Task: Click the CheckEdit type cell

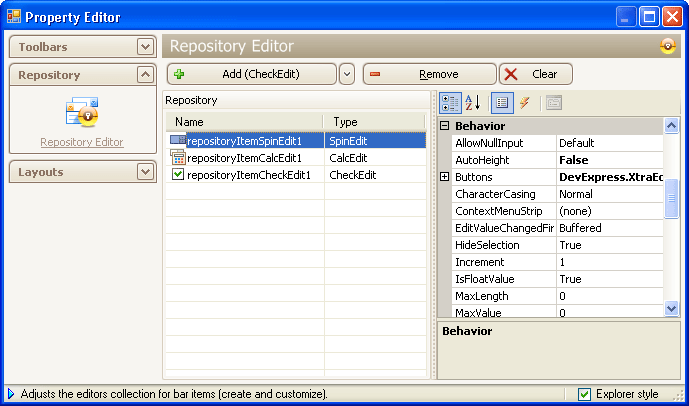Action: (376, 175)
